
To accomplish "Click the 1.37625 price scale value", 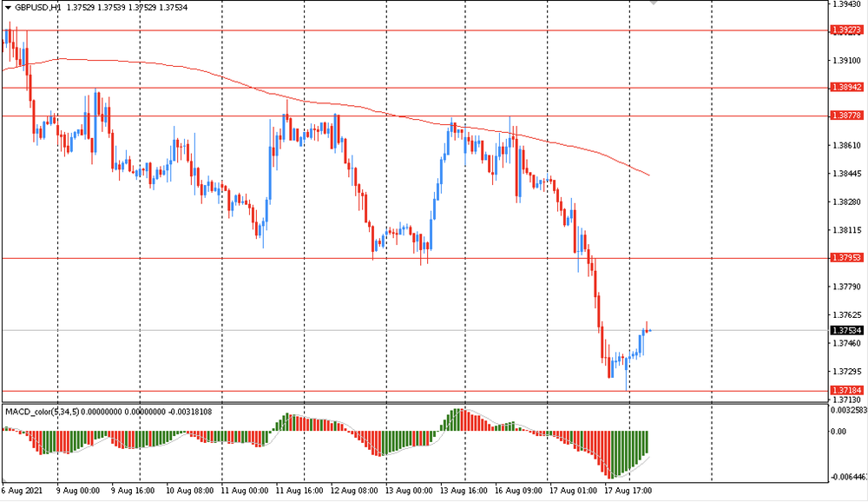I will (847, 314).
